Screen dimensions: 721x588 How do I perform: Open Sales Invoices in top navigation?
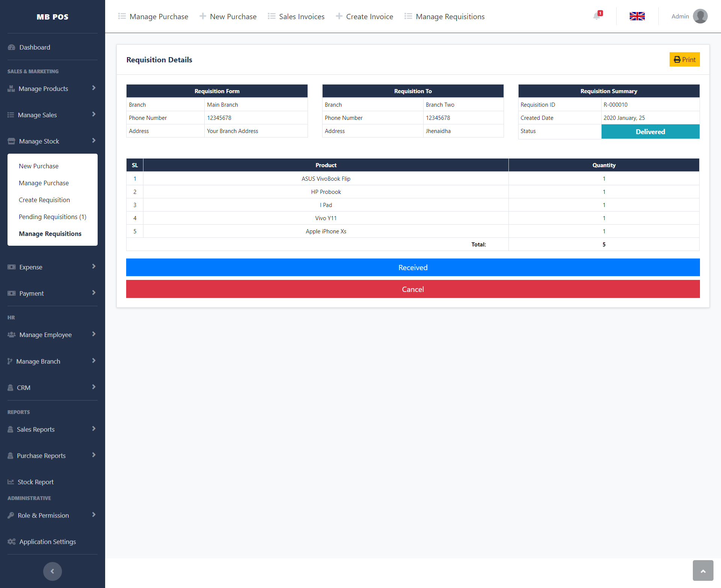(296, 17)
